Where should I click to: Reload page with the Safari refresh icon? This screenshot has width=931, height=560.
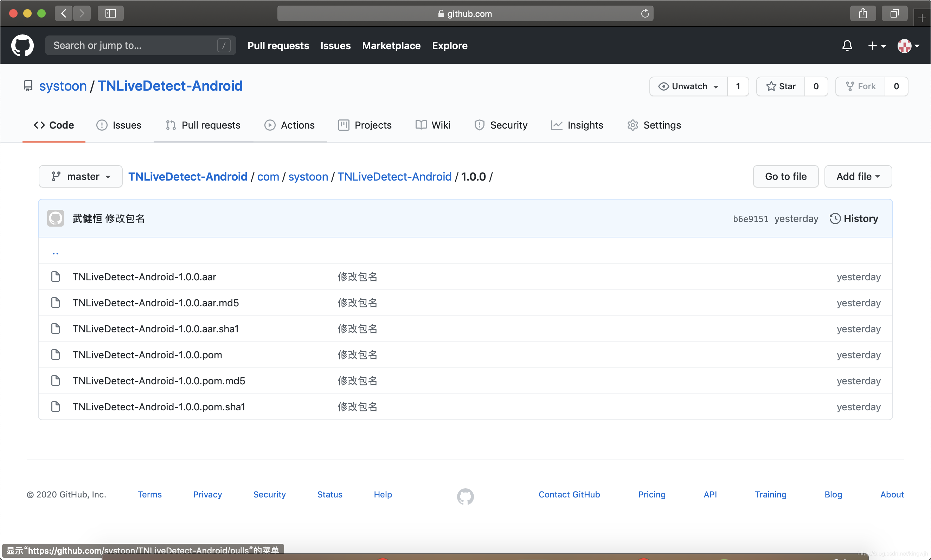[645, 14]
